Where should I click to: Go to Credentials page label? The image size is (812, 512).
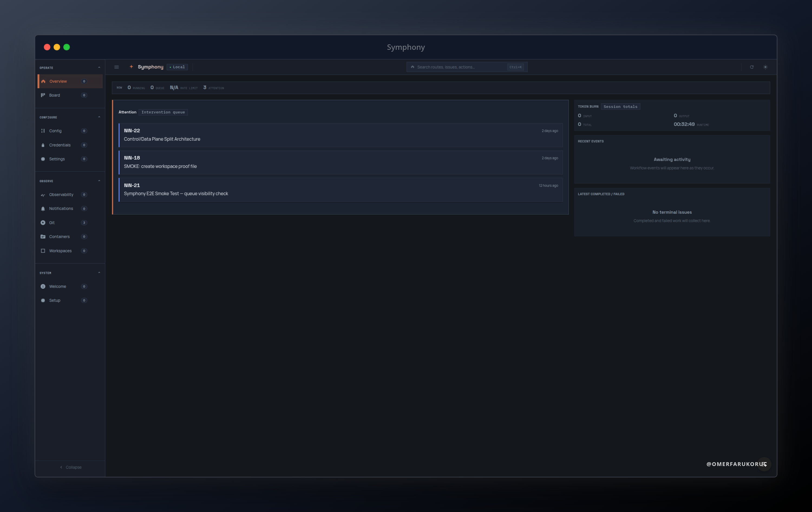[x=60, y=145]
